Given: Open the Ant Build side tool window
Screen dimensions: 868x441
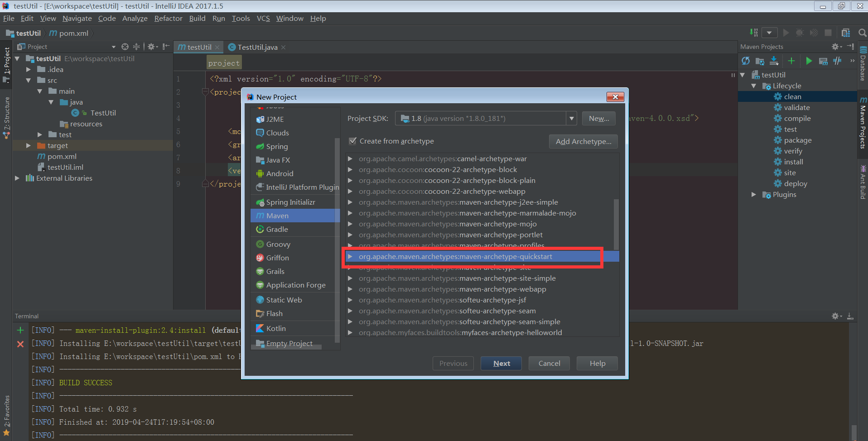Looking at the screenshot, I should pyautogui.click(x=863, y=182).
